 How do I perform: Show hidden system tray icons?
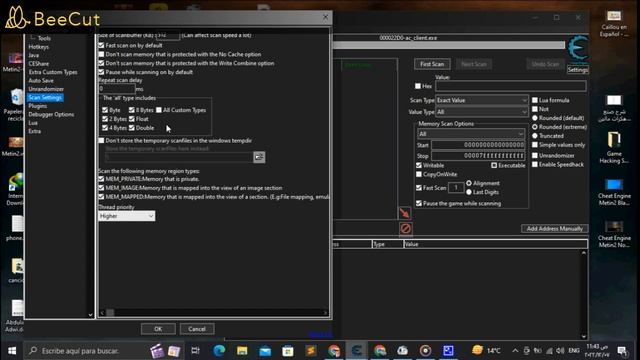pos(515,351)
